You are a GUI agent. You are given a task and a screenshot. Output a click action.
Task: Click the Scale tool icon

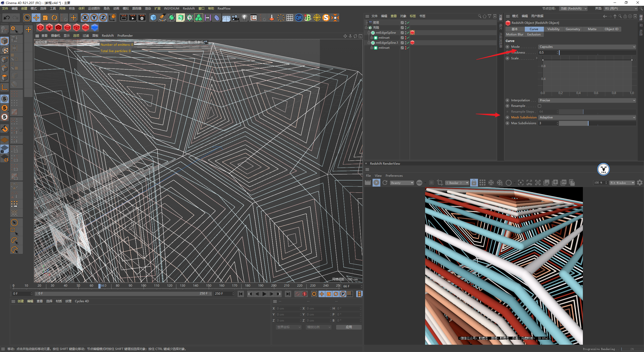tap(45, 18)
